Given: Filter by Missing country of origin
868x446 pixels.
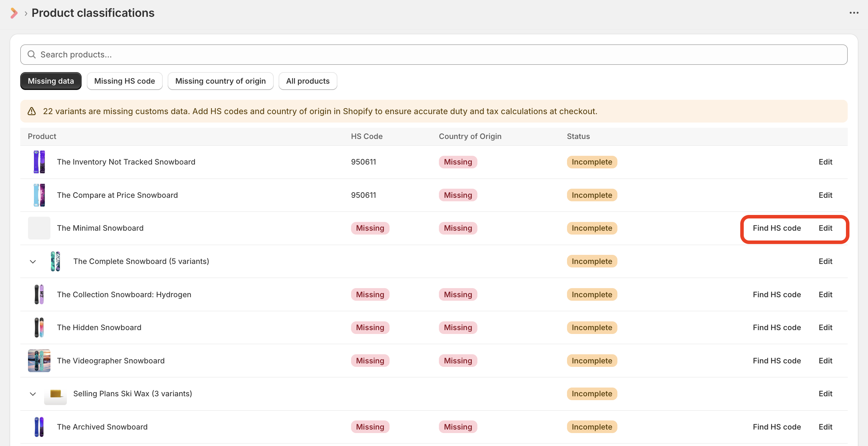Looking at the screenshot, I should click(x=220, y=81).
